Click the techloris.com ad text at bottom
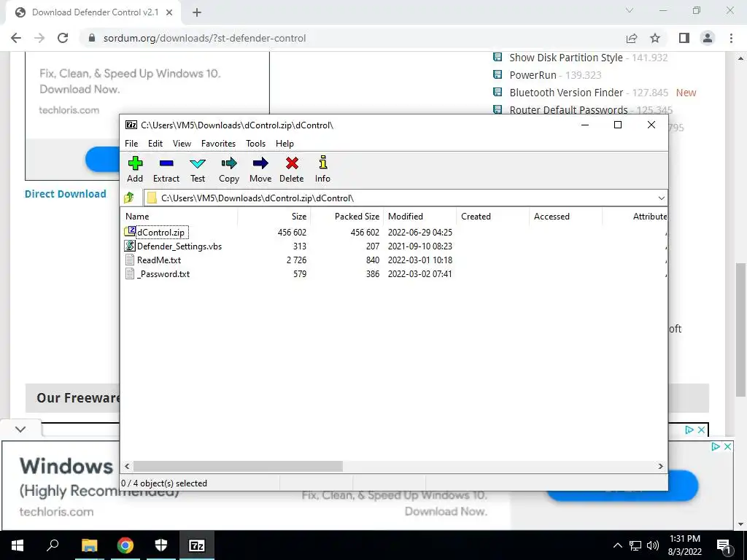Image resolution: width=747 pixels, height=560 pixels. pyautogui.click(x=56, y=512)
